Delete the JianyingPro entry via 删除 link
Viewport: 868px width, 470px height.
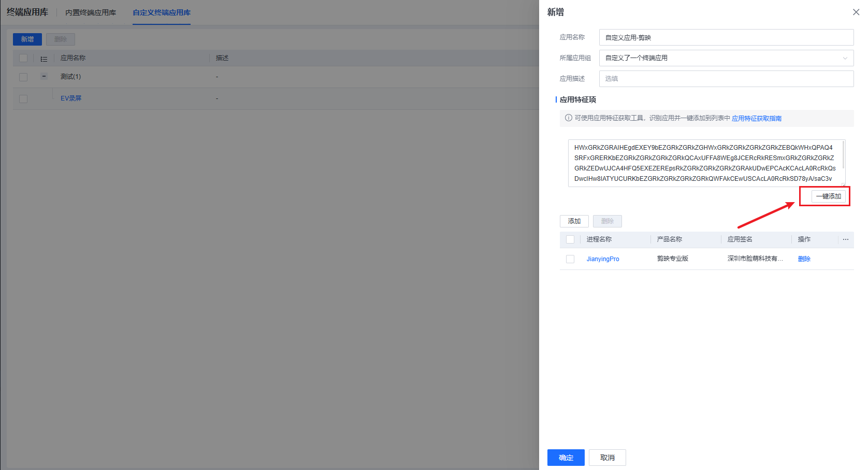coord(804,259)
